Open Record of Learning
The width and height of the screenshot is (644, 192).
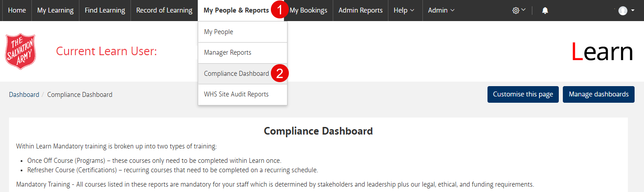click(x=164, y=10)
